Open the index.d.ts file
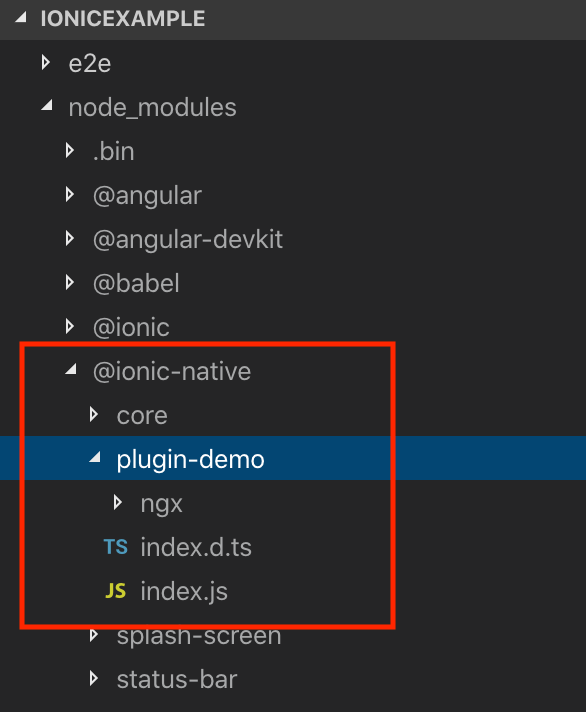 (x=196, y=547)
